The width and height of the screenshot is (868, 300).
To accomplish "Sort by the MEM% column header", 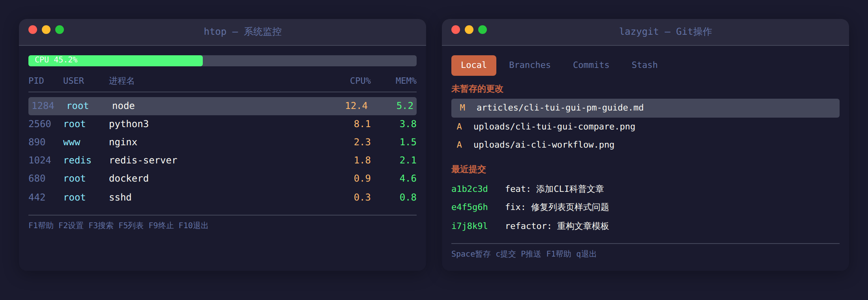I will coord(406,81).
